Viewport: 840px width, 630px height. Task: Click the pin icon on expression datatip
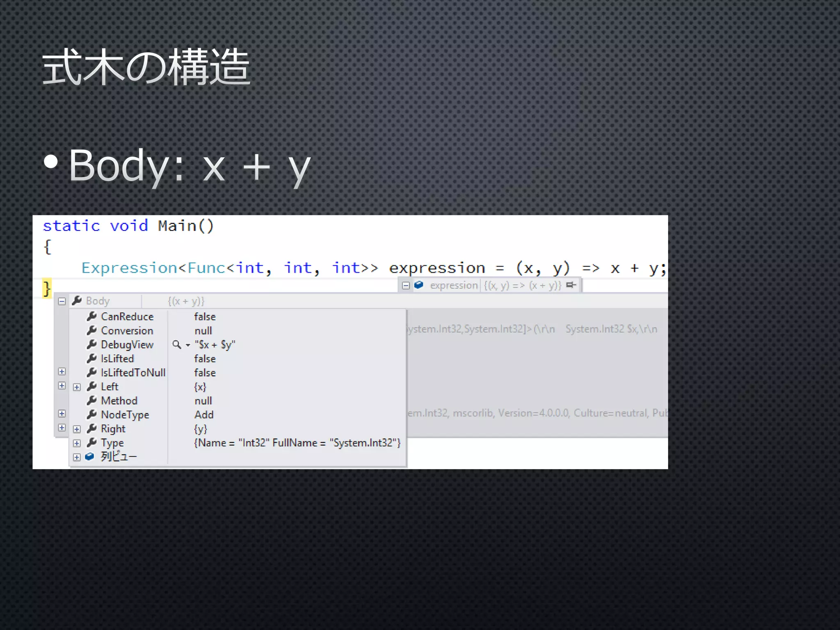pos(571,285)
